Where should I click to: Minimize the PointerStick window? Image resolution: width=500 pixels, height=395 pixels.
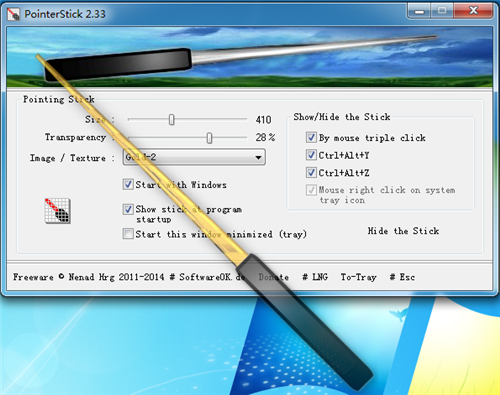click(x=419, y=11)
